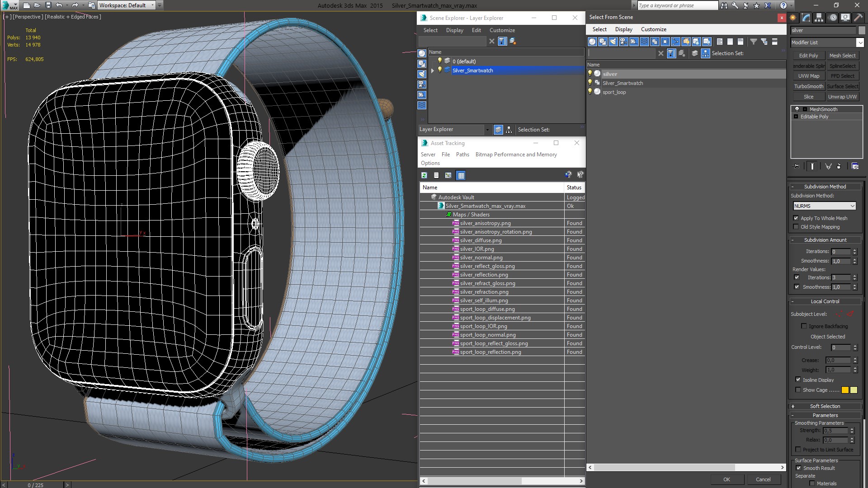868x488 pixels.
Task: Collapse the Local Control rollout
Action: (825, 301)
